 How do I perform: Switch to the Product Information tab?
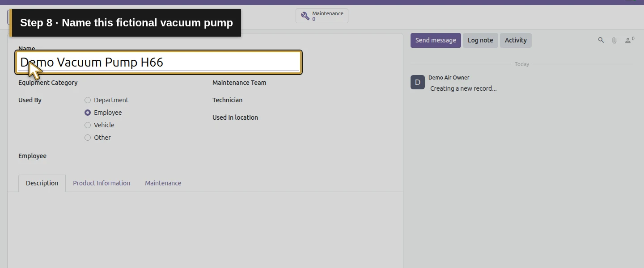click(x=102, y=183)
